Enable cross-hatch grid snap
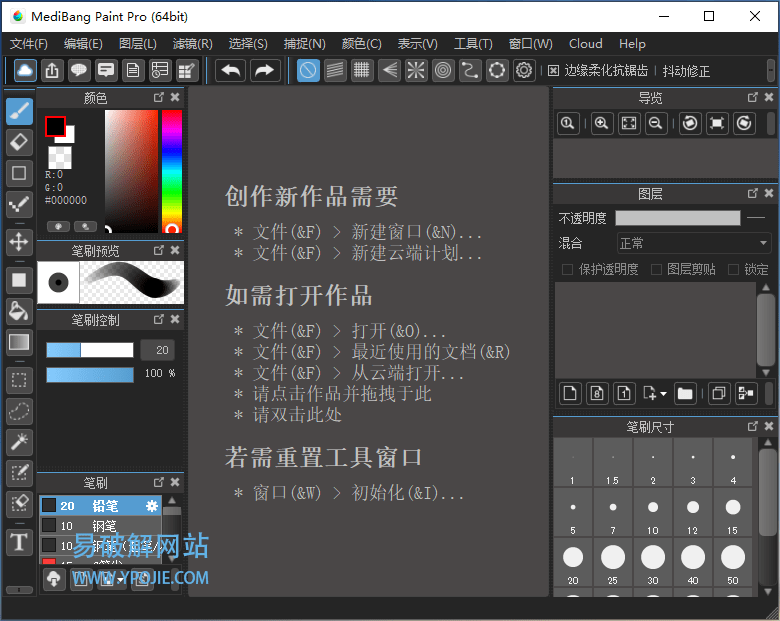Viewport: 780px width, 621px height. click(362, 70)
